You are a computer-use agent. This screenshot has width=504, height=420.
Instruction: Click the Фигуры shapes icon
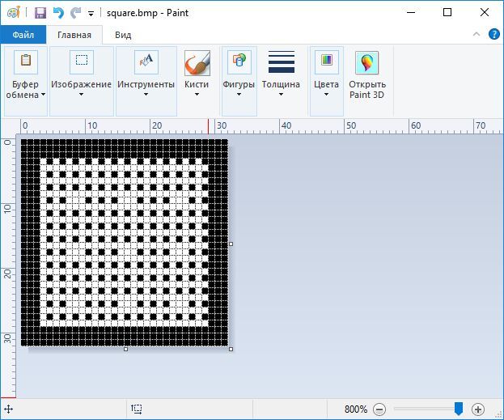pyautogui.click(x=239, y=62)
